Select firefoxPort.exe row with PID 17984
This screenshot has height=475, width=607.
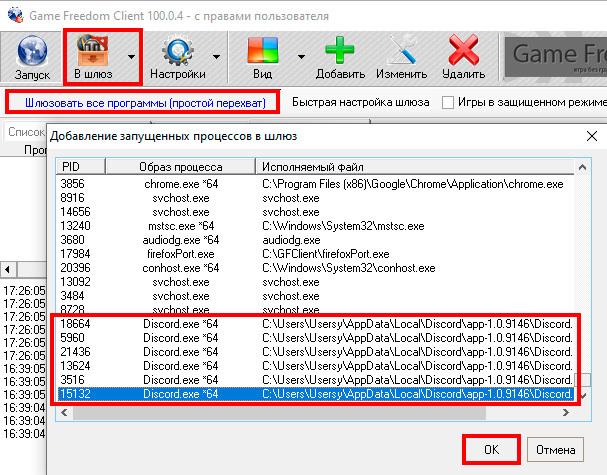coord(316,254)
